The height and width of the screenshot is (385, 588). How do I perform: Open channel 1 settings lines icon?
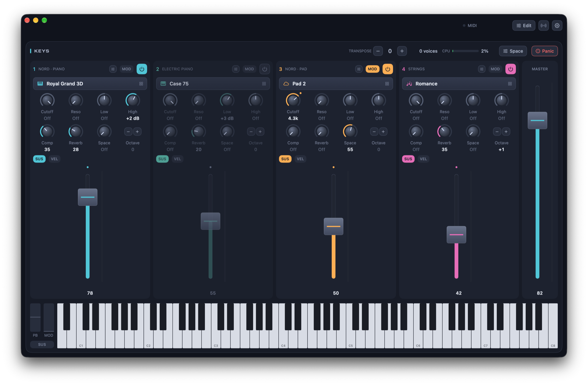point(113,69)
